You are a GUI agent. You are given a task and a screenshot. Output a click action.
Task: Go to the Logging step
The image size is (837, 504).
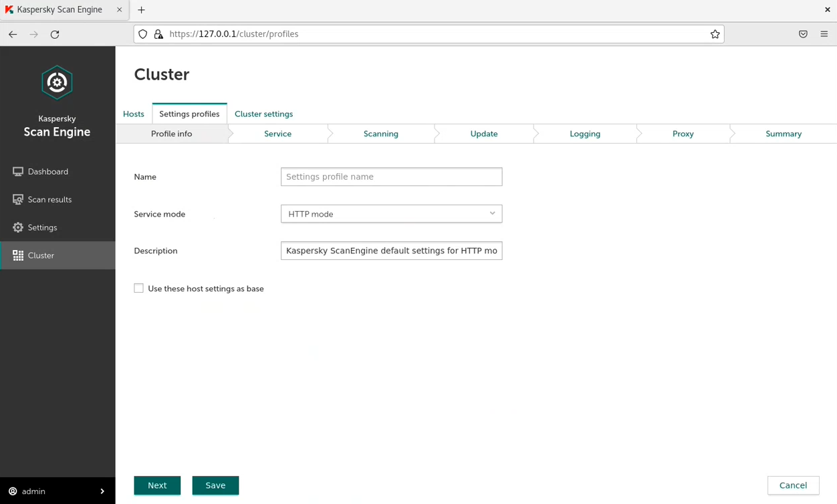pos(585,134)
